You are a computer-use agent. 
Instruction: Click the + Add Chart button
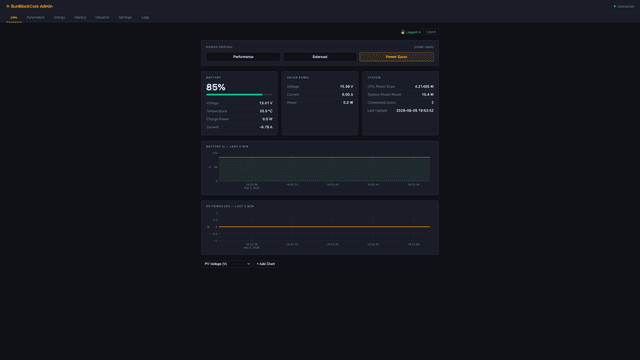(266, 264)
